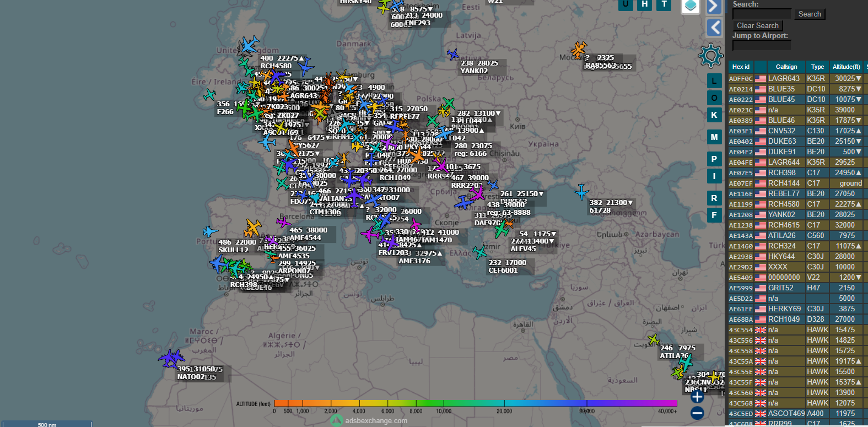Viewport: 868px width, 427px height.
Task: Sort table by Altitude(ft) column
Action: pyautogui.click(x=846, y=67)
